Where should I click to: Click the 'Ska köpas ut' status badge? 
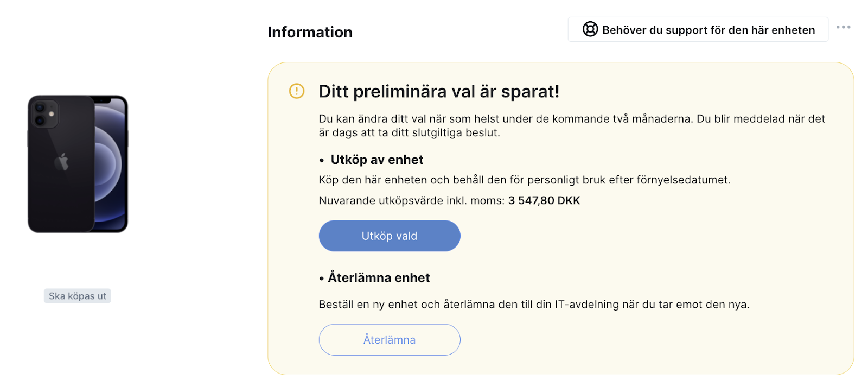(x=78, y=296)
